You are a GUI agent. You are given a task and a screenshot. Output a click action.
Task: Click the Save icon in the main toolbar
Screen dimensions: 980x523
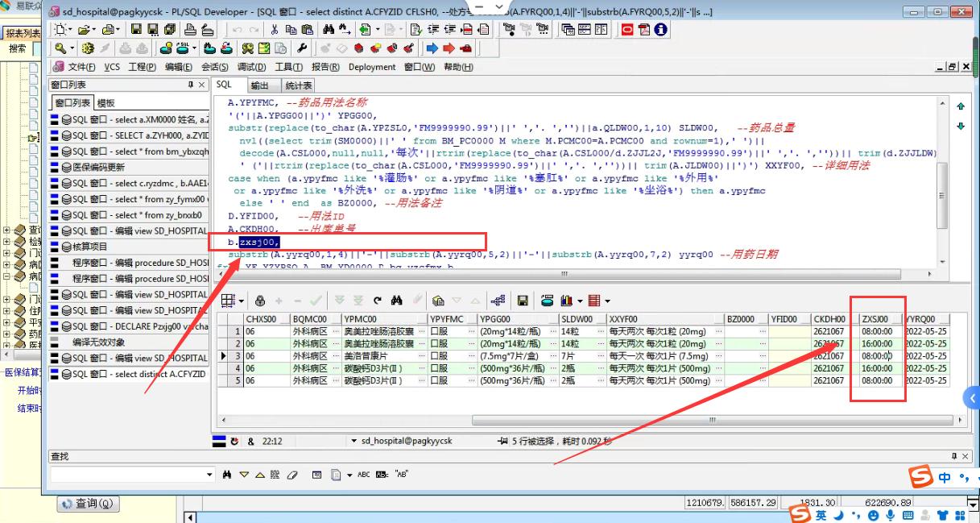coord(136,30)
